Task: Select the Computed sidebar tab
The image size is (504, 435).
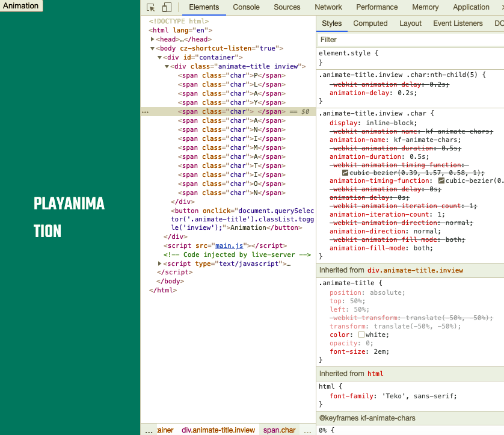Action: click(x=370, y=23)
